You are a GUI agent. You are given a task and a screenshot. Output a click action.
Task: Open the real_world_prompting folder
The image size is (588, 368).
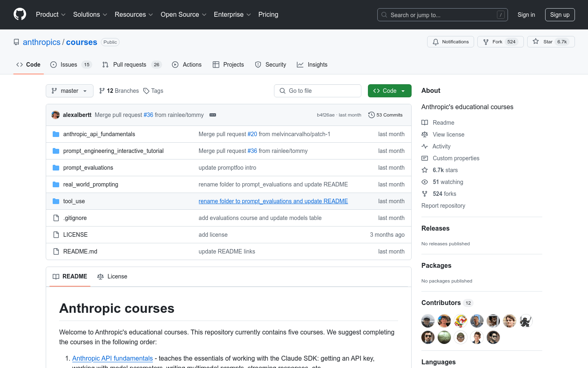91,184
